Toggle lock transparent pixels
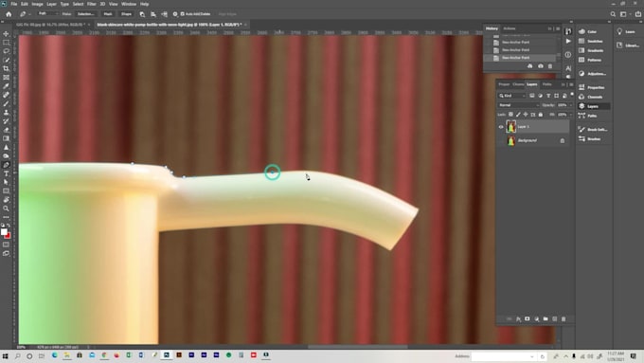Screen dimensions: 644x363 tap(510, 115)
